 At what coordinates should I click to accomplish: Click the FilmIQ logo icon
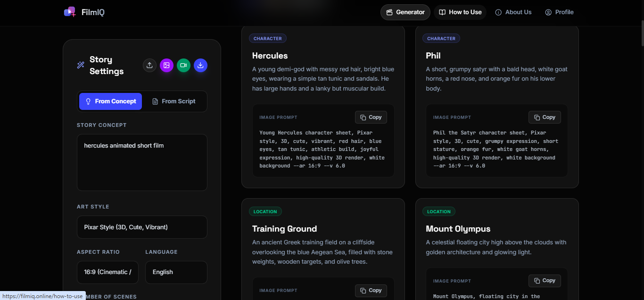70,12
